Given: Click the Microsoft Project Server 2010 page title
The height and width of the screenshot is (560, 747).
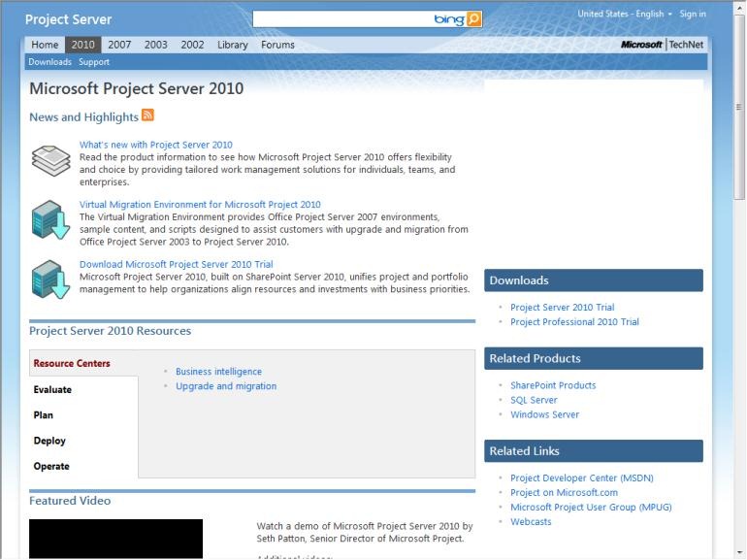Looking at the screenshot, I should point(136,88).
